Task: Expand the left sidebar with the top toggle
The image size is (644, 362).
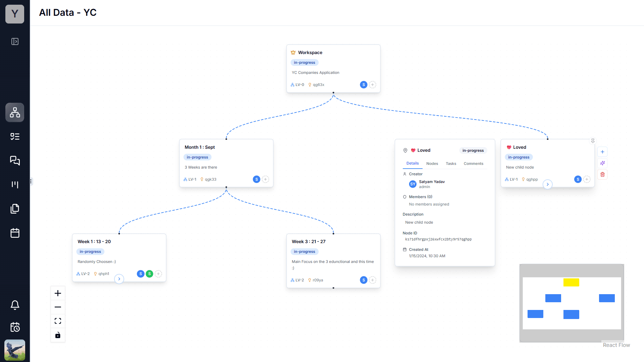Action: [15, 41]
